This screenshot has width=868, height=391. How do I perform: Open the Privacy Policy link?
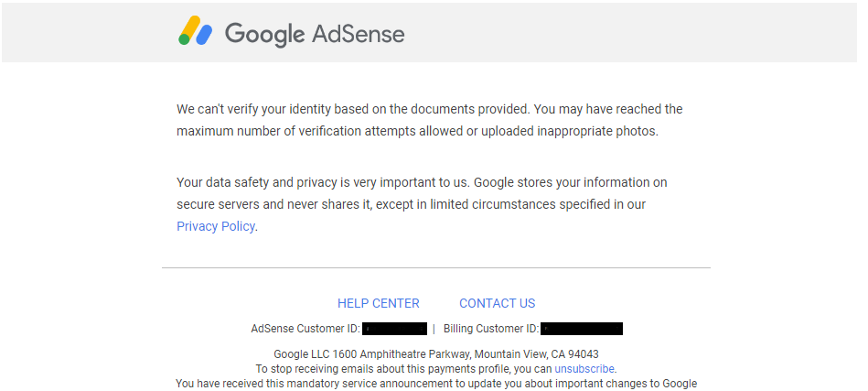click(x=216, y=226)
